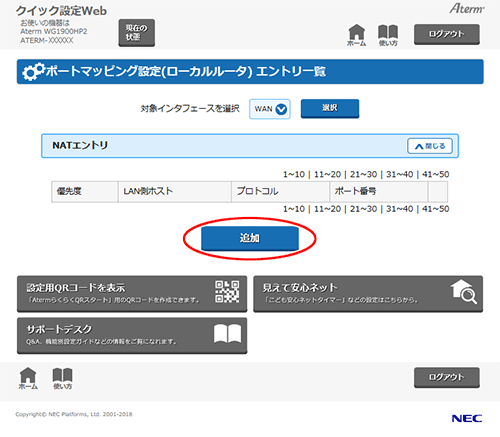Go to entries 31~40 below the table
This screenshot has width=500, height=437.
399,209
